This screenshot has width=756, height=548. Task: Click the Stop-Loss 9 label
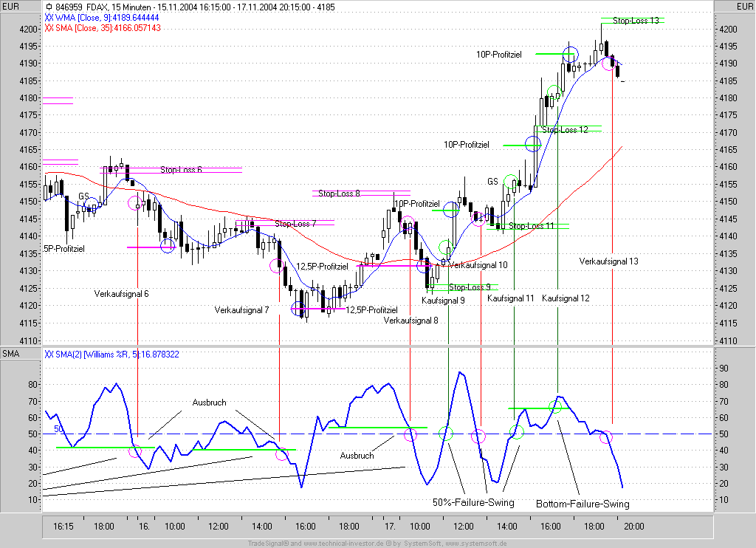470,287
